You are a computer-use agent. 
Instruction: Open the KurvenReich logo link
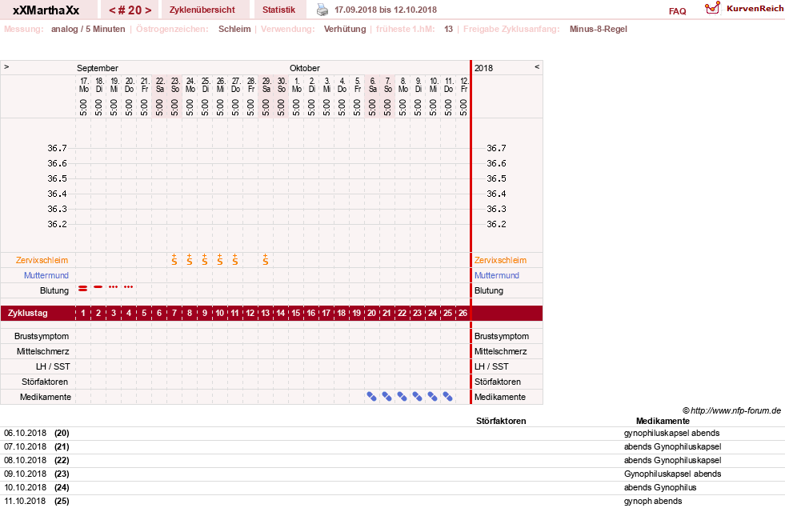pos(744,9)
